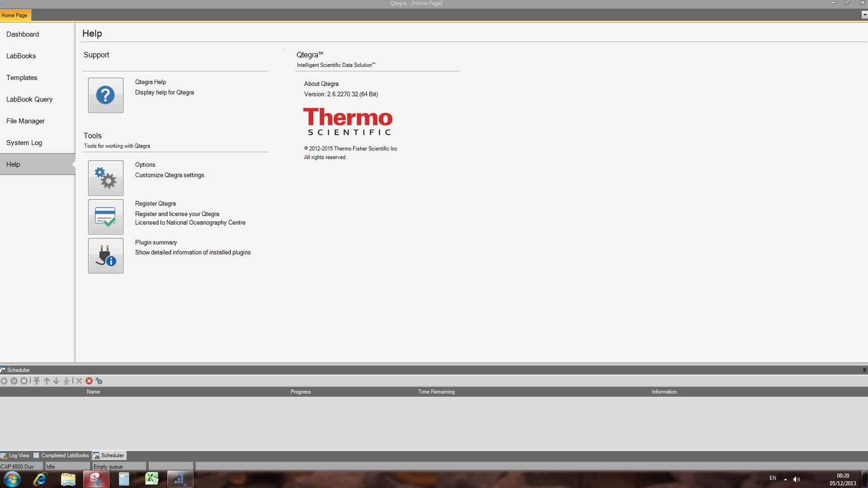
Task: Click the red circle abort icon in Scheduler
Action: pos(89,381)
